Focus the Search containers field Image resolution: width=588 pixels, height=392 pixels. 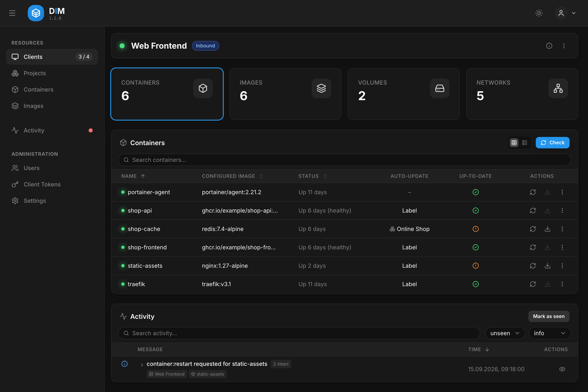click(x=344, y=160)
